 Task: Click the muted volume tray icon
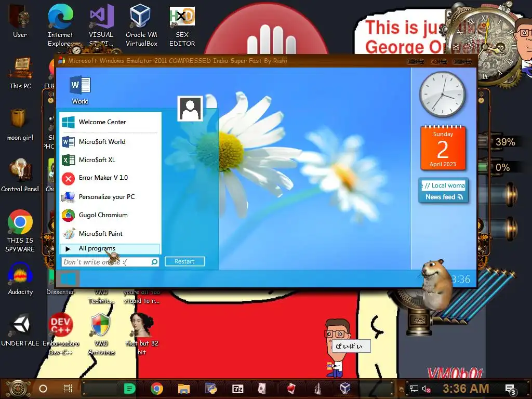pyautogui.click(x=426, y=389)
